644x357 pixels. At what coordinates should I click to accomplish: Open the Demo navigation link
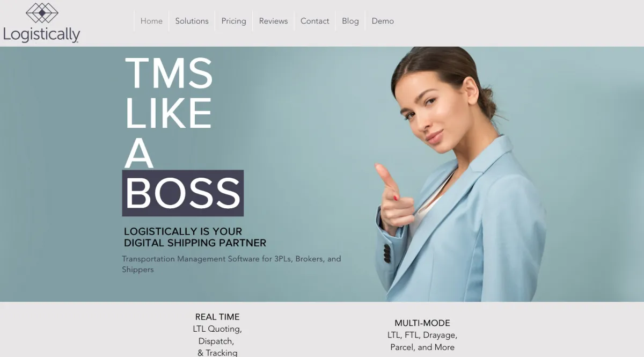(x=383, y=21)
